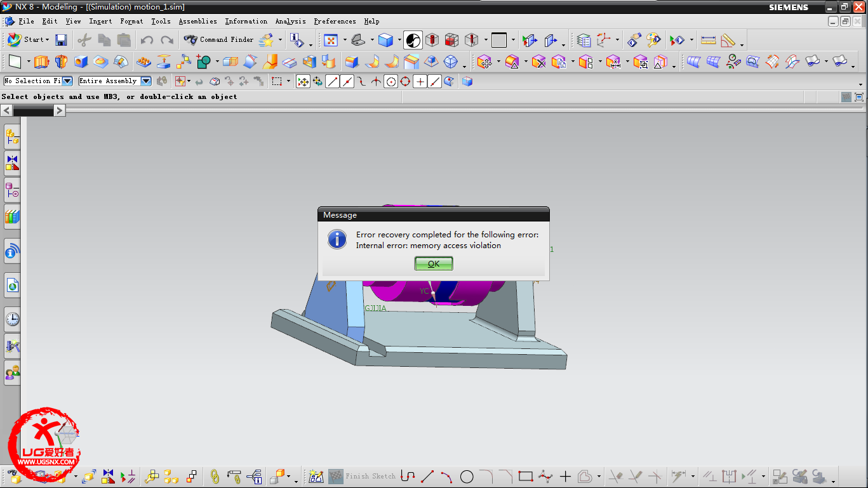Click OK in the Message dialog
Viewport: 868px width, 488px height.
tap(434, 263)
